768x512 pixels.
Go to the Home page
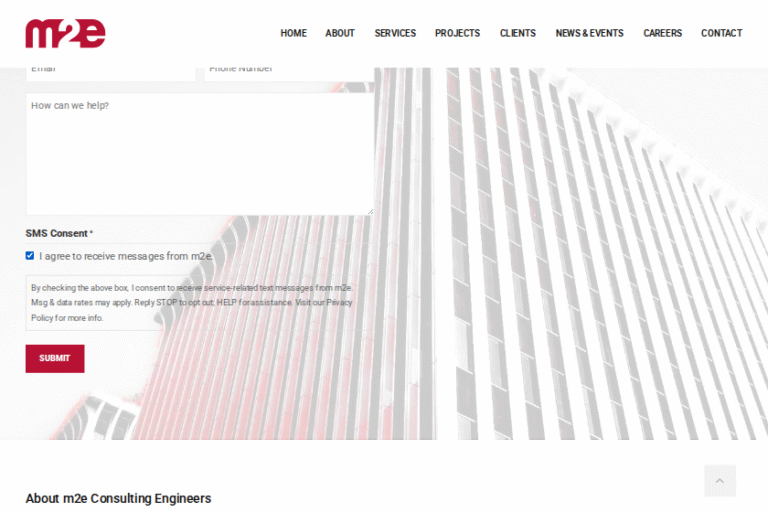pyautogui.click(x=293, y=33)
